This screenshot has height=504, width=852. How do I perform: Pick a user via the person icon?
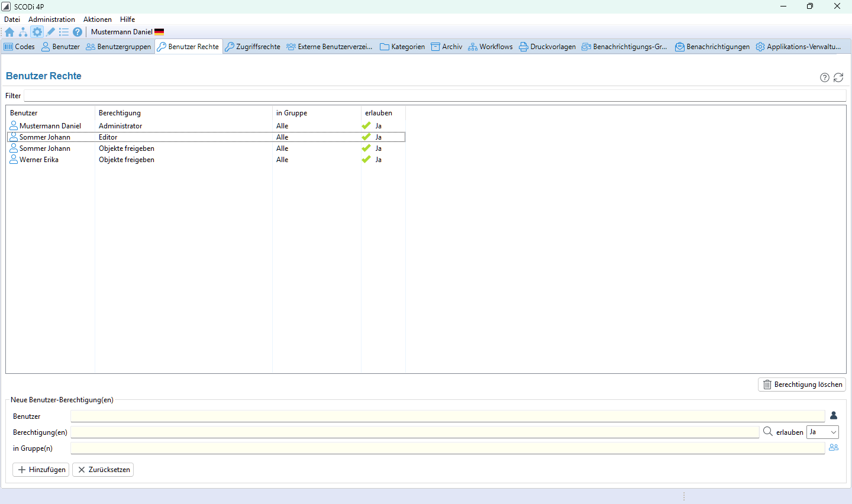coord(834,416)
